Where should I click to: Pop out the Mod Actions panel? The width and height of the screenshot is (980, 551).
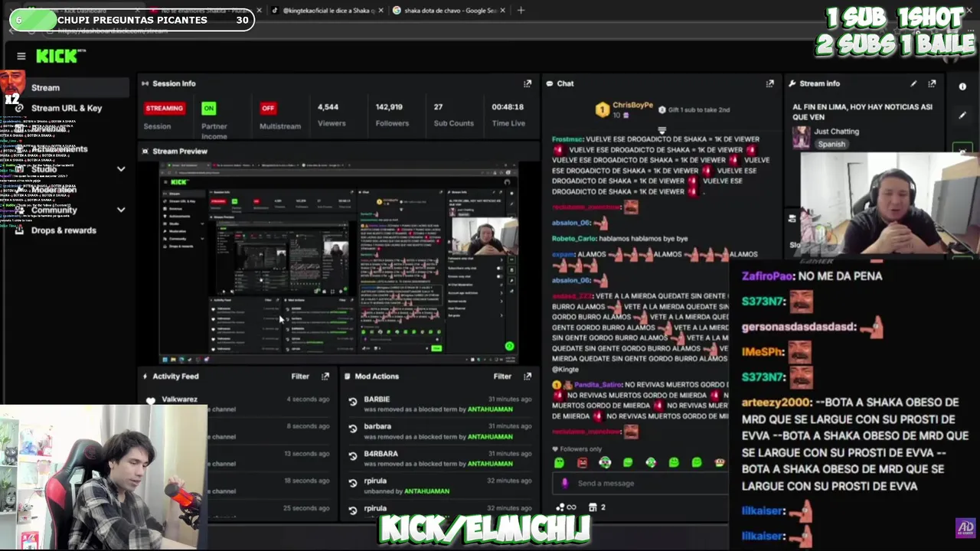tap(527, 377)
